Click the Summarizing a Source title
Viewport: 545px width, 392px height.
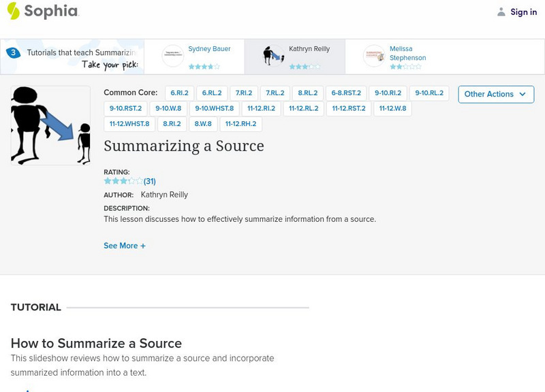coord(183,146)
